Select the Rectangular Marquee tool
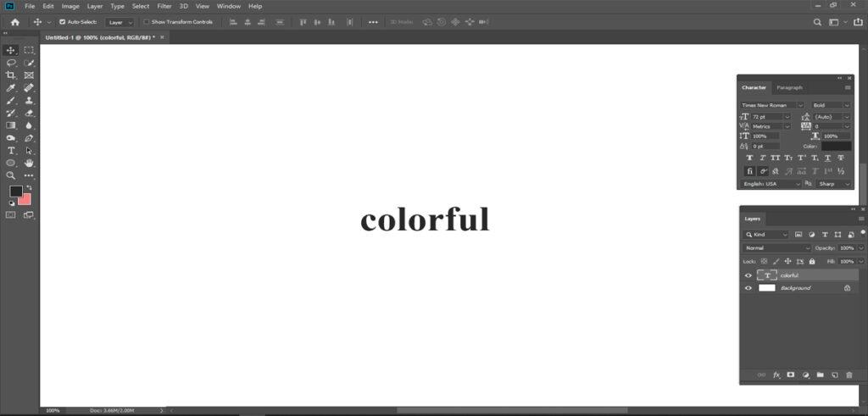Viewport: 868px width, 416px height. coord(29,50)
